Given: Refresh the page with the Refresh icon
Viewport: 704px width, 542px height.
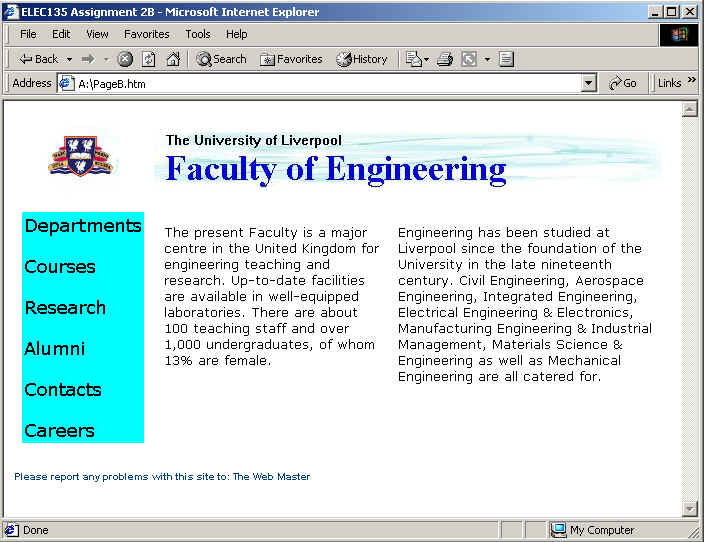Looking at the screenshot, I should pos(149,59).
